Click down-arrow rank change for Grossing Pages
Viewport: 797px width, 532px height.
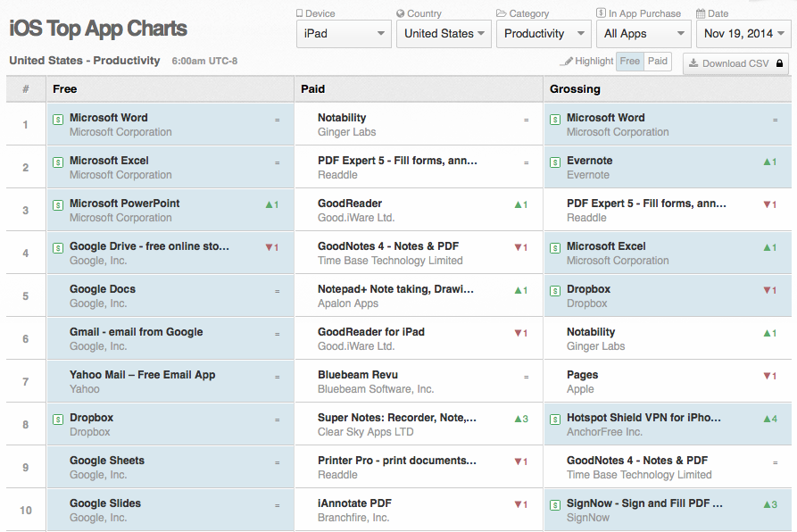pyautogui.click(x=770, y=376)
